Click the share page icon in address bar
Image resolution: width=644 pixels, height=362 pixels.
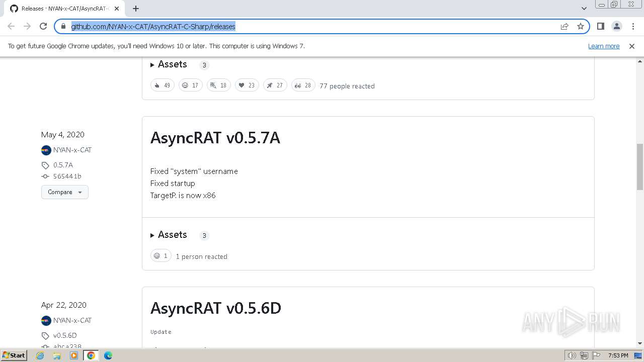click(565, 26)
